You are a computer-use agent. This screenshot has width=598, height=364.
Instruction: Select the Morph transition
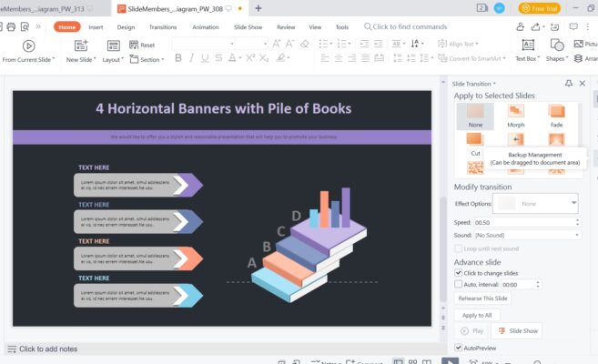[x=515, y=116]
